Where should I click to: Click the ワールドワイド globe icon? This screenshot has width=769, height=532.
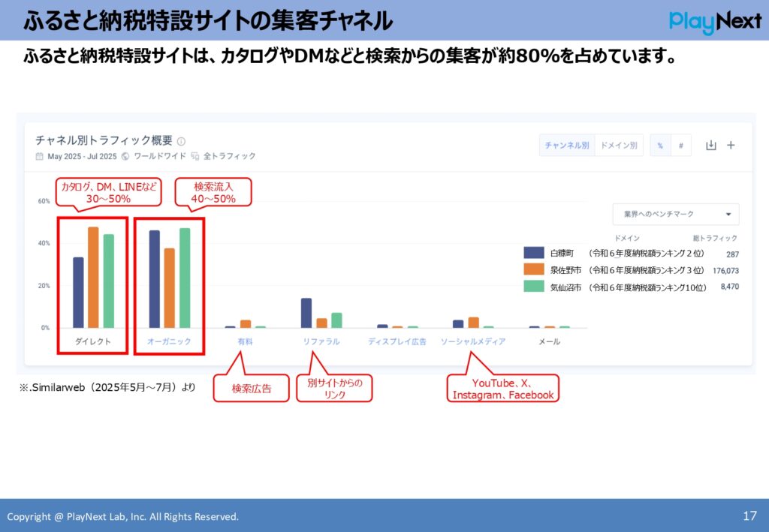[x=124, y=155]
